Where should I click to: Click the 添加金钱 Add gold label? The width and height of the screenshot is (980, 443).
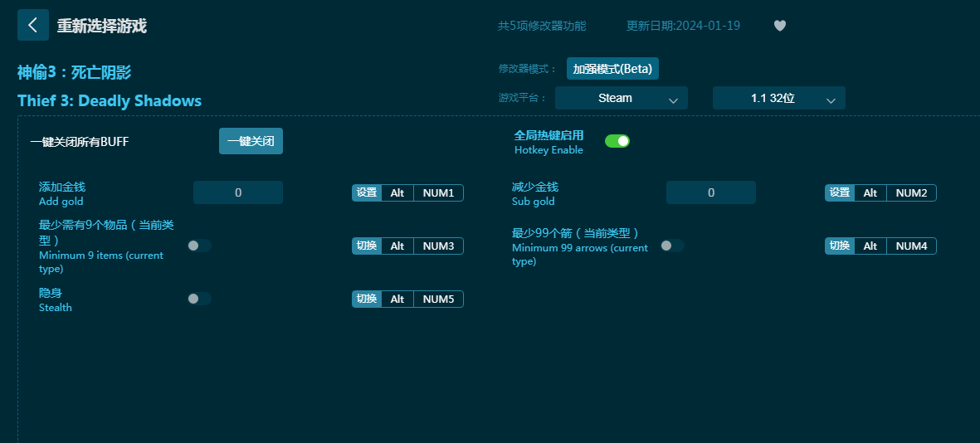click(x=62, y=193)
